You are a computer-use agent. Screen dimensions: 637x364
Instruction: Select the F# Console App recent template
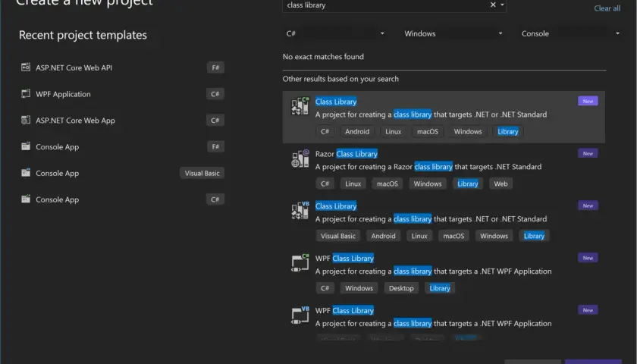tap(122, 146)
